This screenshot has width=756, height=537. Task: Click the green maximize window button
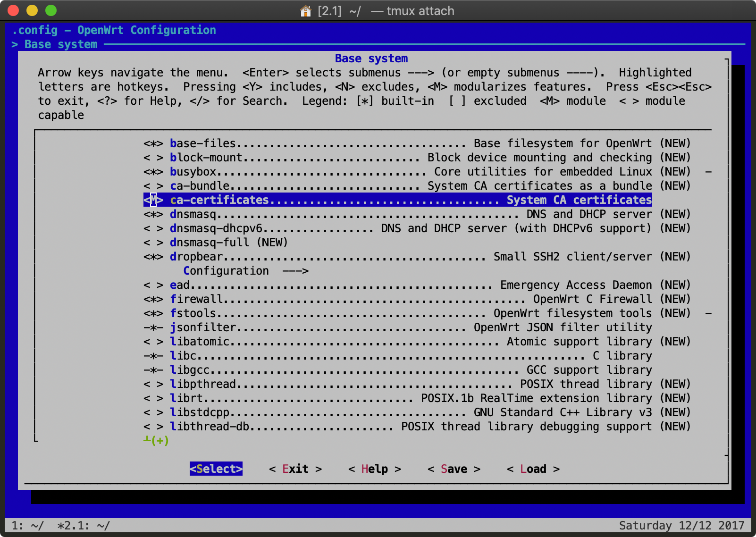pos(51,10)
